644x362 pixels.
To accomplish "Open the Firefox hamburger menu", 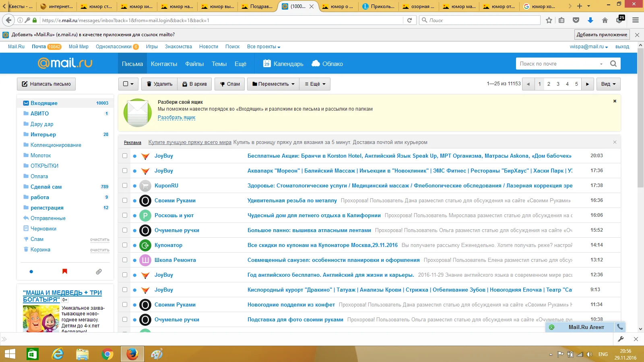I will [636, 20].
